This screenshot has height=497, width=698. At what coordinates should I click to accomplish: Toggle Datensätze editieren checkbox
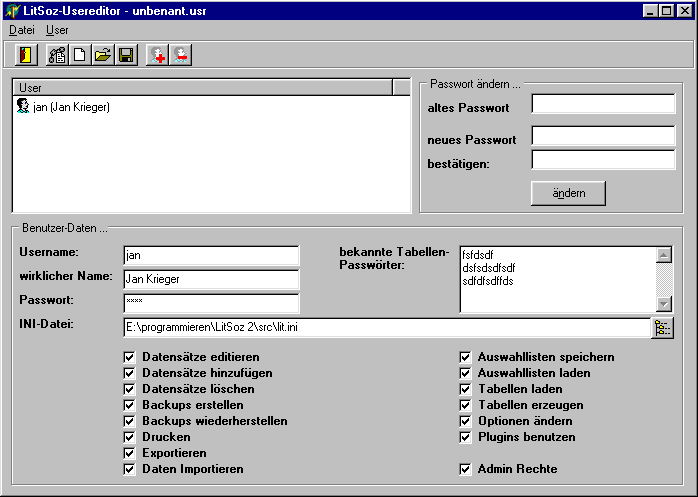point(129,357)
